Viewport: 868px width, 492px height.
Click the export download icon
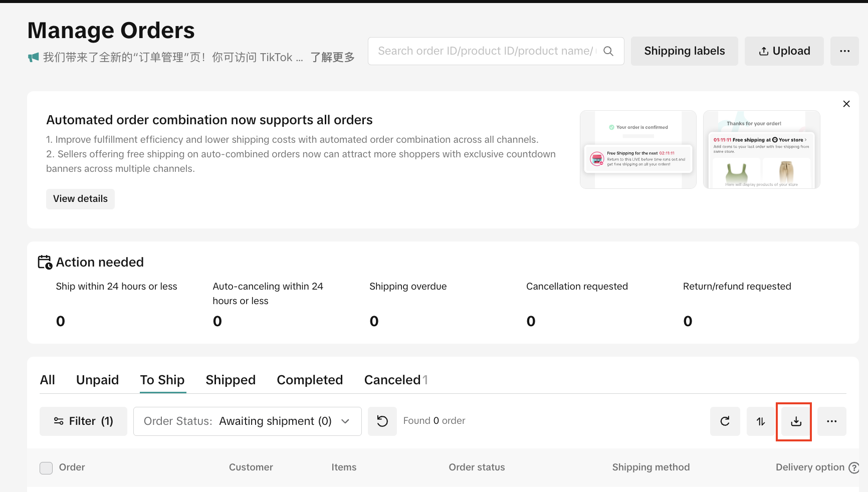(796, 421)
